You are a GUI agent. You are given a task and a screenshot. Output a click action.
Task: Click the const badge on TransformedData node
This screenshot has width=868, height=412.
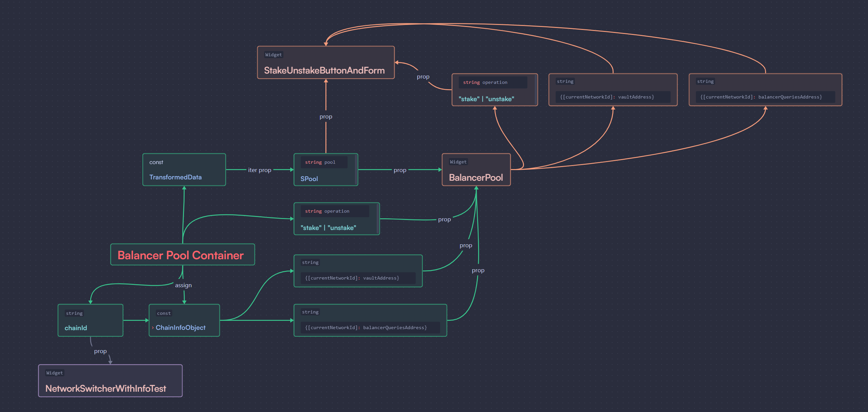coord(156,162)
